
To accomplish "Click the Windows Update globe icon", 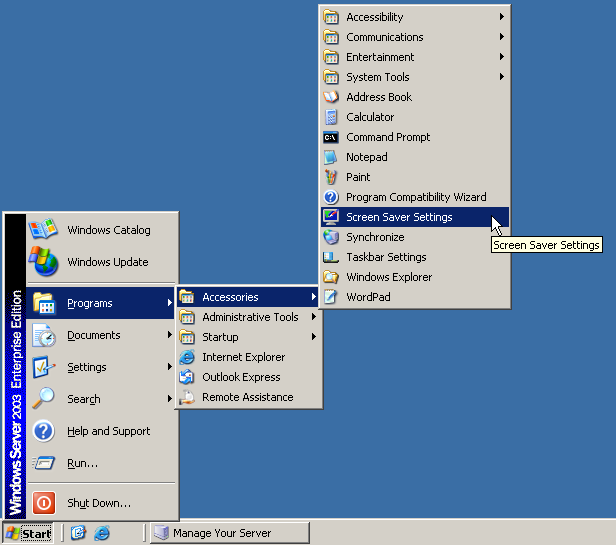I will pos(44,262).
